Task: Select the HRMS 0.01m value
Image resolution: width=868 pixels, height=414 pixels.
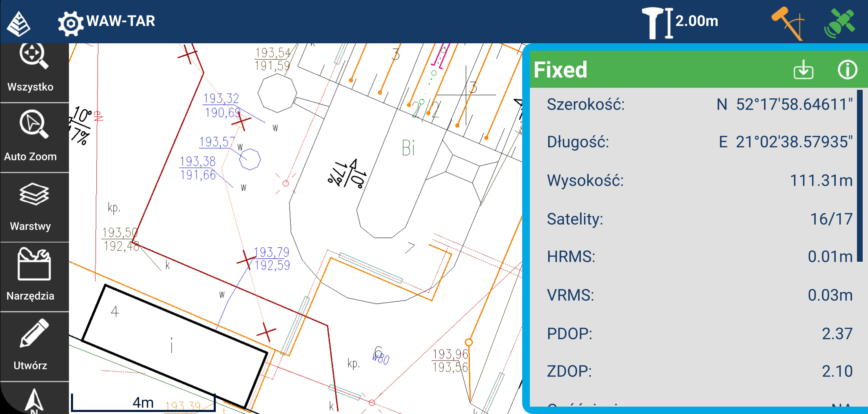Action: (x=830, y=257)
